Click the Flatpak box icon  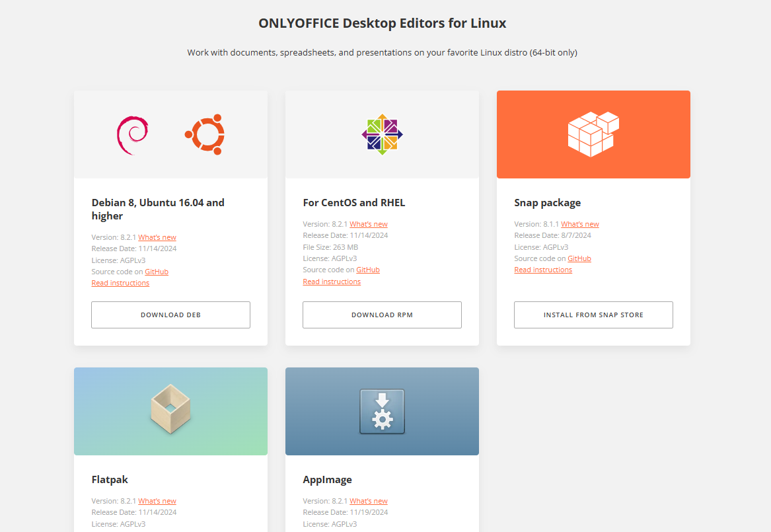pos(170,409)
